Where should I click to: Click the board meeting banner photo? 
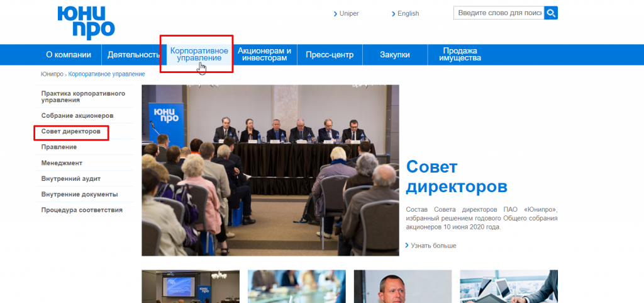tap(270, 170)
